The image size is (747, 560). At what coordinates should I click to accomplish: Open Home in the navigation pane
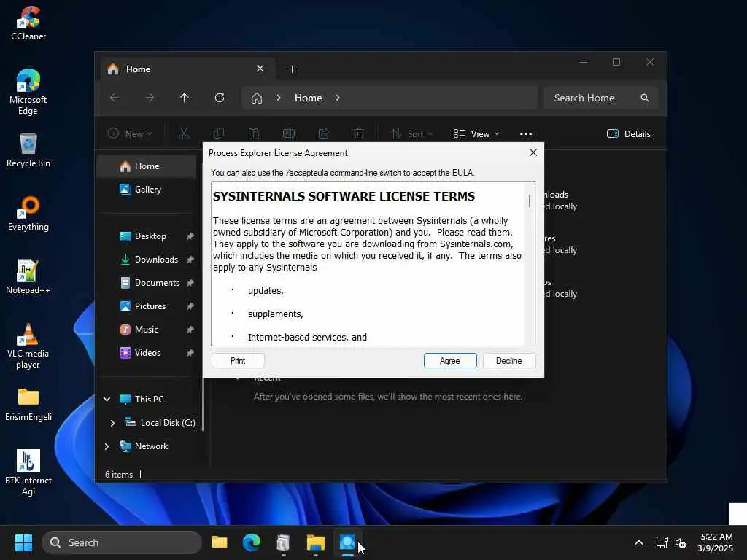147,166
